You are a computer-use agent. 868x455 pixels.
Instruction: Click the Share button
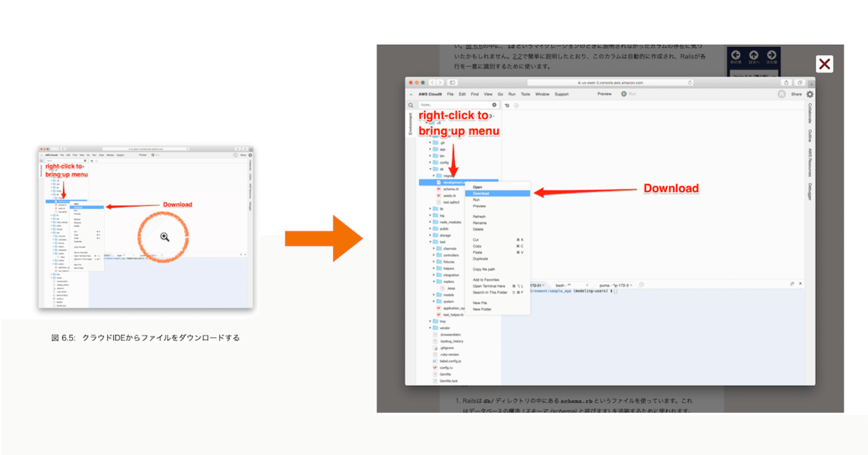(795, 94)
